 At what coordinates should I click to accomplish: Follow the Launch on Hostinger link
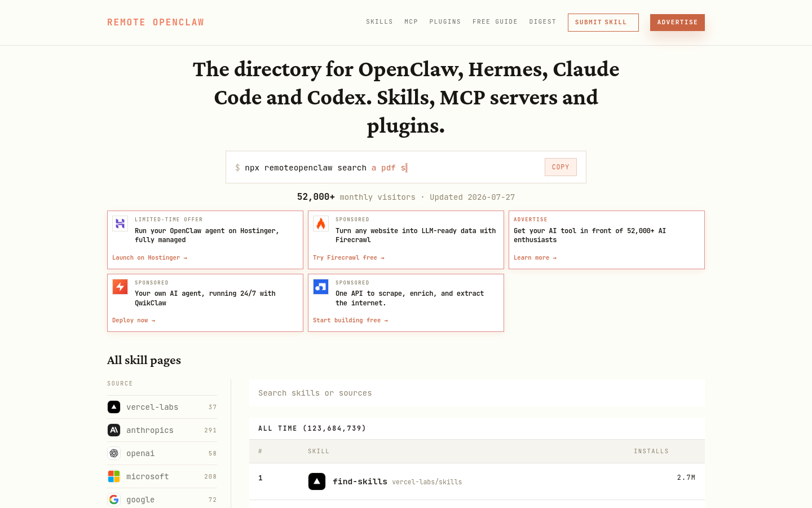tap(149, 257)
